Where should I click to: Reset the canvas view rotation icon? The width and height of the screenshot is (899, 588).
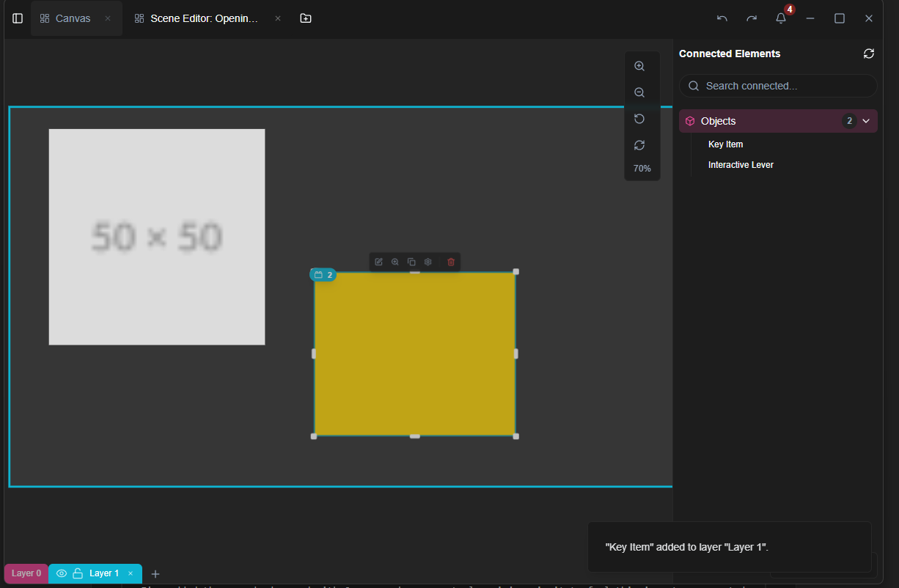(x=639, y=119)
